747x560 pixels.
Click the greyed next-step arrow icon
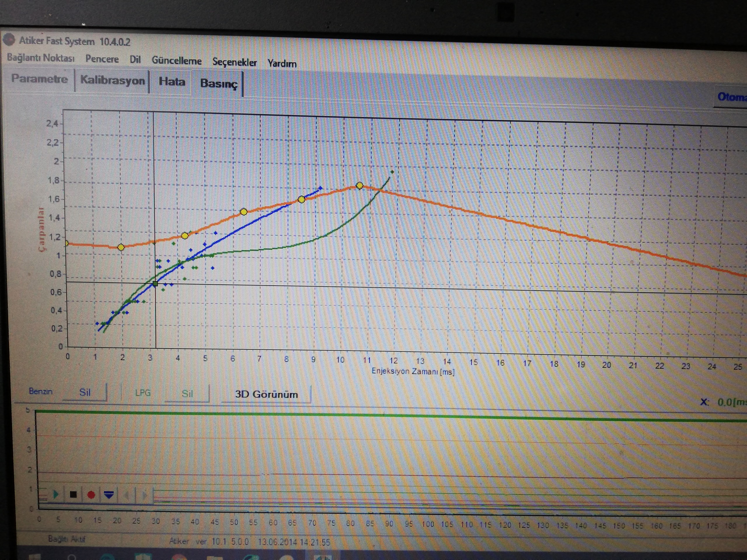145,496
